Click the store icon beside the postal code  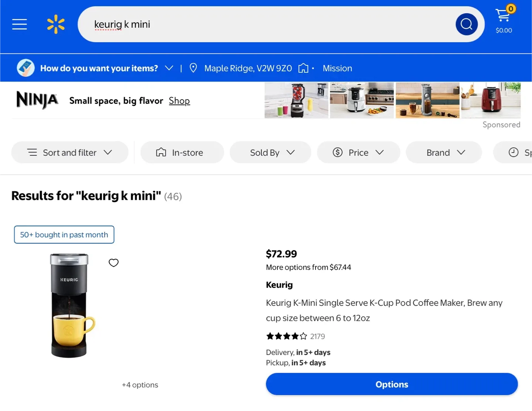[x=303, y=68]
